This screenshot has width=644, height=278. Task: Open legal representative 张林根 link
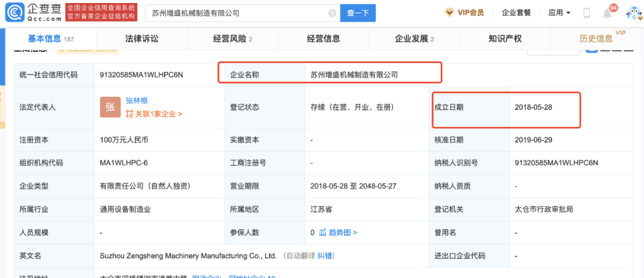click(137, 101)
